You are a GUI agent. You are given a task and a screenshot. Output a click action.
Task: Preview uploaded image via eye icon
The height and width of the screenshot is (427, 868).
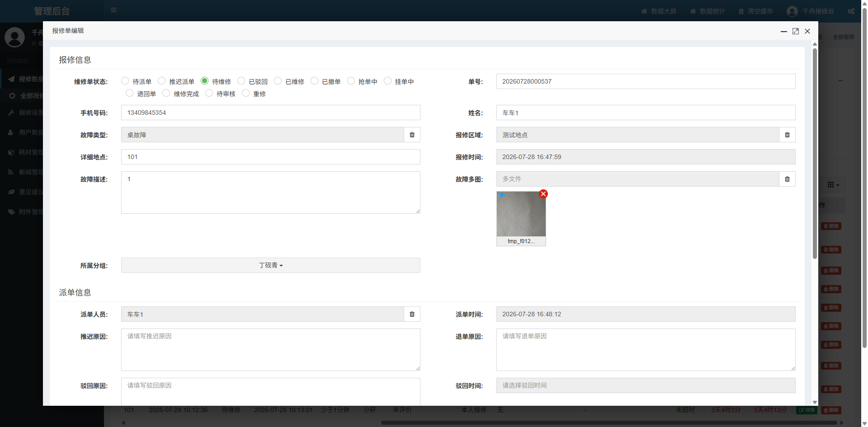click(x=501, y=195)
